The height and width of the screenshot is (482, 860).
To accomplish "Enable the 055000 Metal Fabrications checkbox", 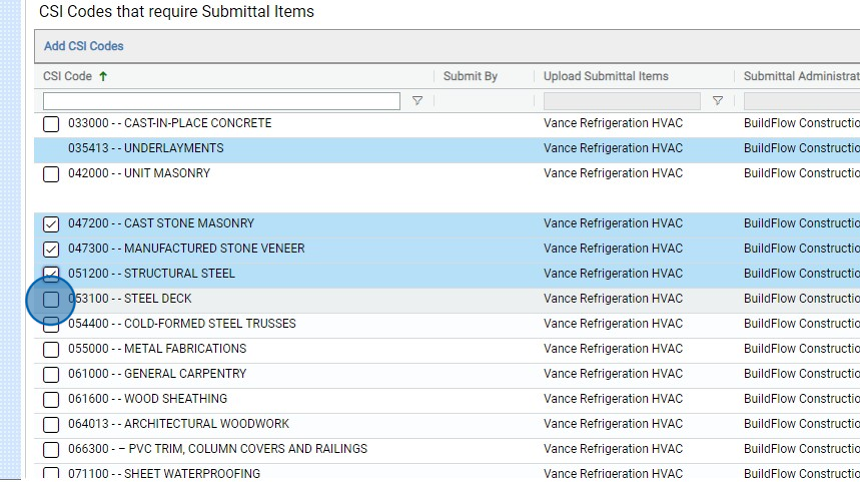I will [x=51, y=349].
